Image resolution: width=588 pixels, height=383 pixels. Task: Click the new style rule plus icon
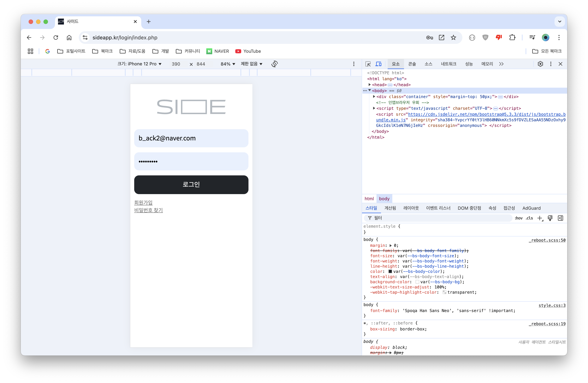pos(540,218)
